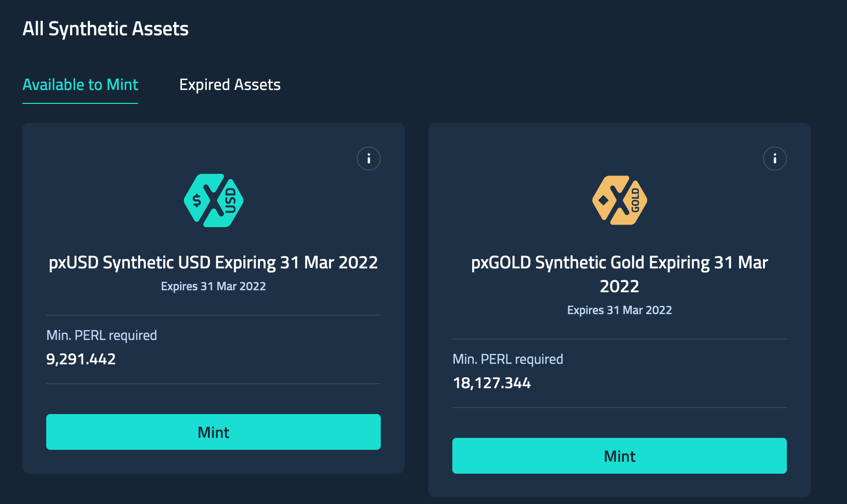This screenshot has width=847, height=504.
Task: Click the All Synthetic Assets heading
Action: (105, 29)
